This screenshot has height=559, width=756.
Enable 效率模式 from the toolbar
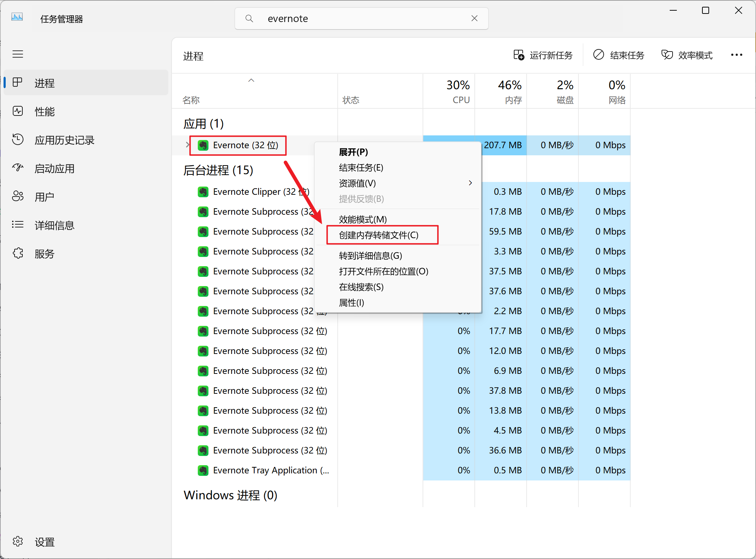coord(687,55)
